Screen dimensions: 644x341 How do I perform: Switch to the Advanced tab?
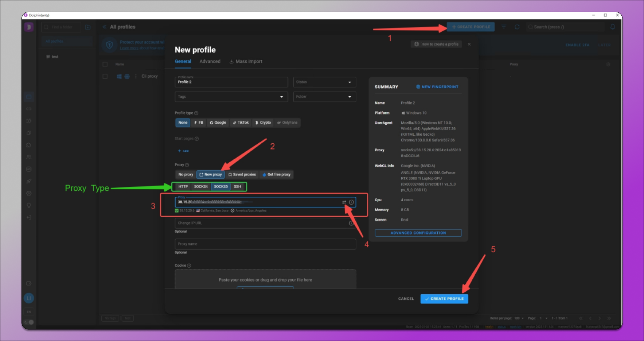click(210, 61)
